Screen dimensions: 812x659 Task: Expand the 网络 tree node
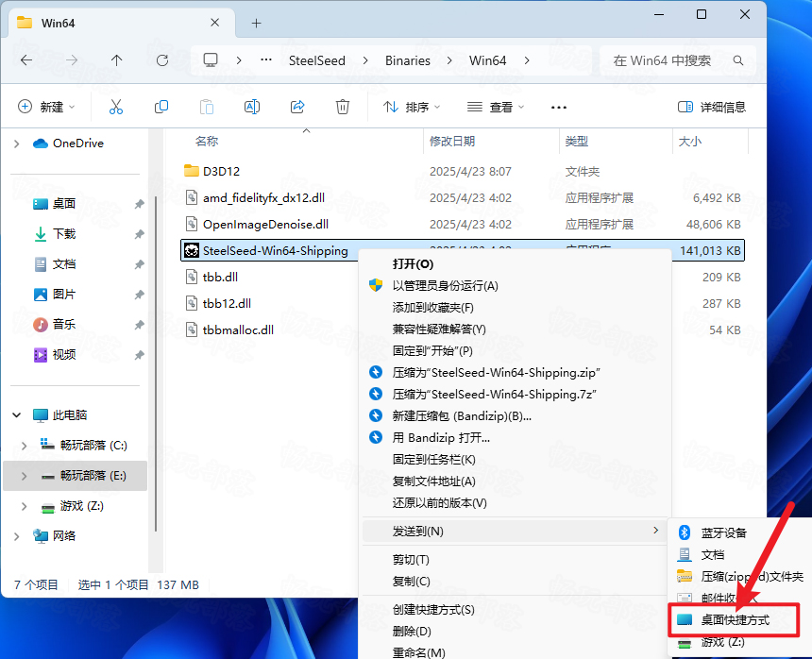[17, 536]
